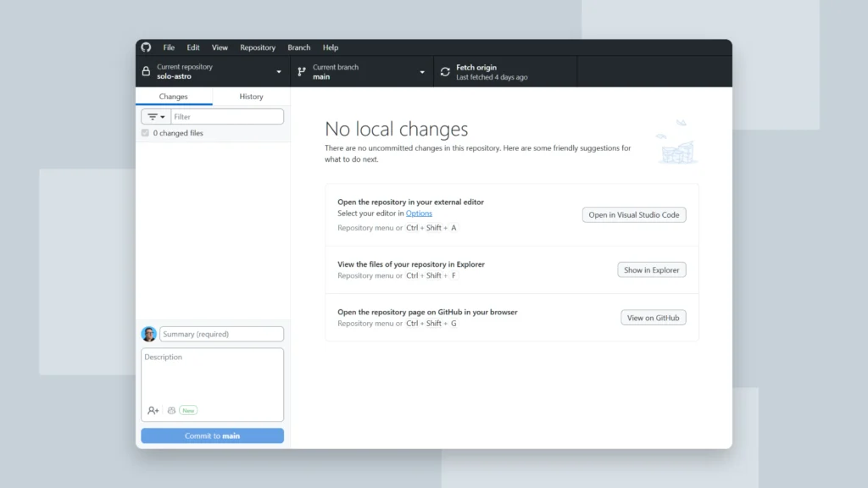
Task: Open the Repository menu
Action: [258, 47]
